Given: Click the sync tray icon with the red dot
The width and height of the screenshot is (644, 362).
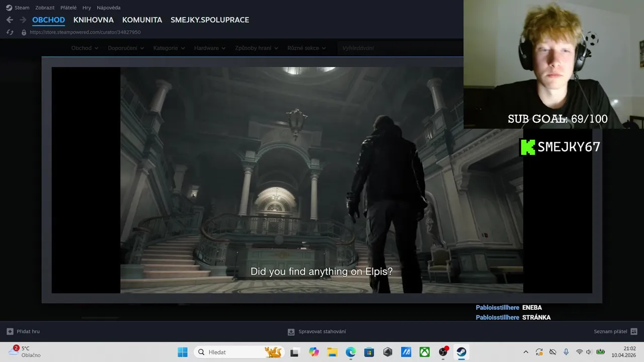Looking at the screenshot, I should 539,352.
